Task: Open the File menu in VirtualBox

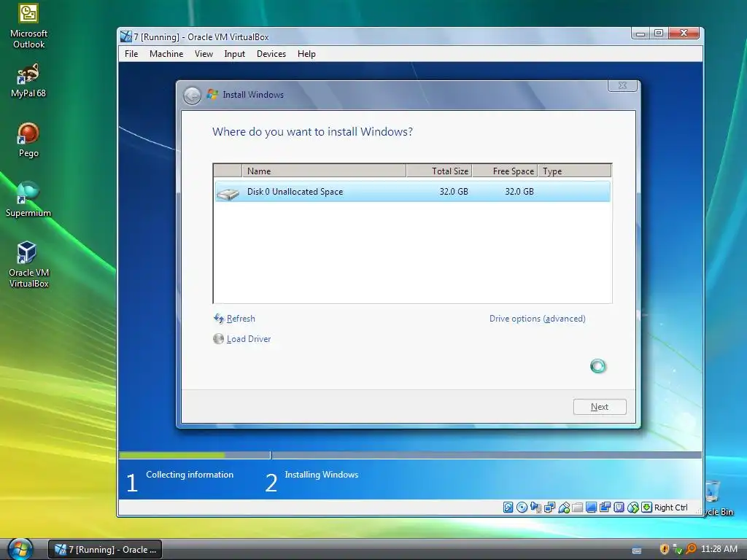Action: [x=131, y=54]
